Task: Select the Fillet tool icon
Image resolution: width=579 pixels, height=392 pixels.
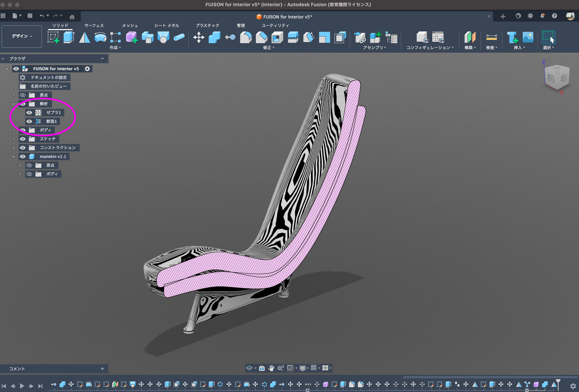Action: tap(246, 37)
